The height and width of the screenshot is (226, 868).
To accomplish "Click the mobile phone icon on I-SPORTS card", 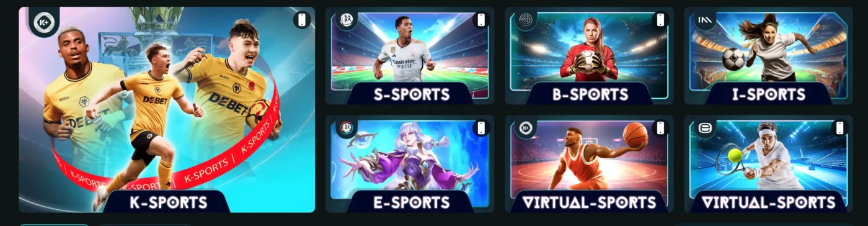I will [841, 20].
